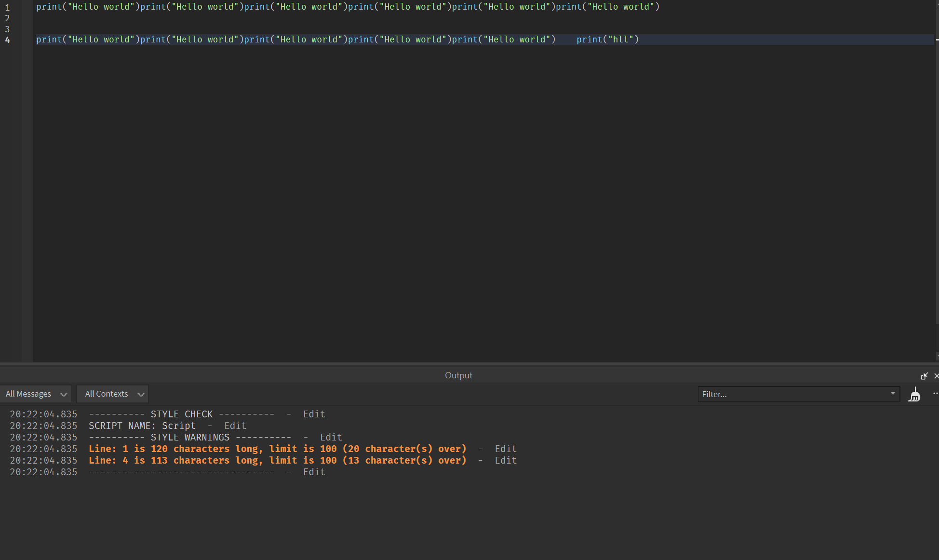Select the Line 4 character limit warning message
939x560 pixels.
[x=277, y=460]
